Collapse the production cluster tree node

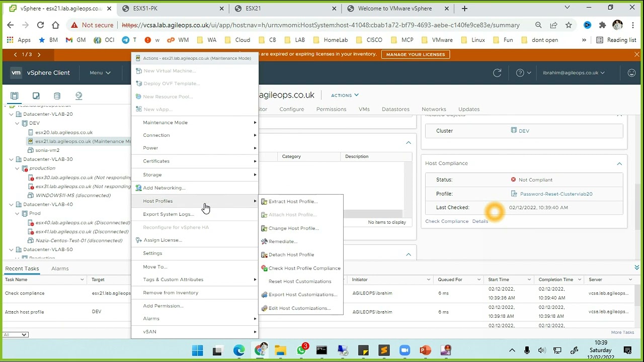[x=18, y=168]
